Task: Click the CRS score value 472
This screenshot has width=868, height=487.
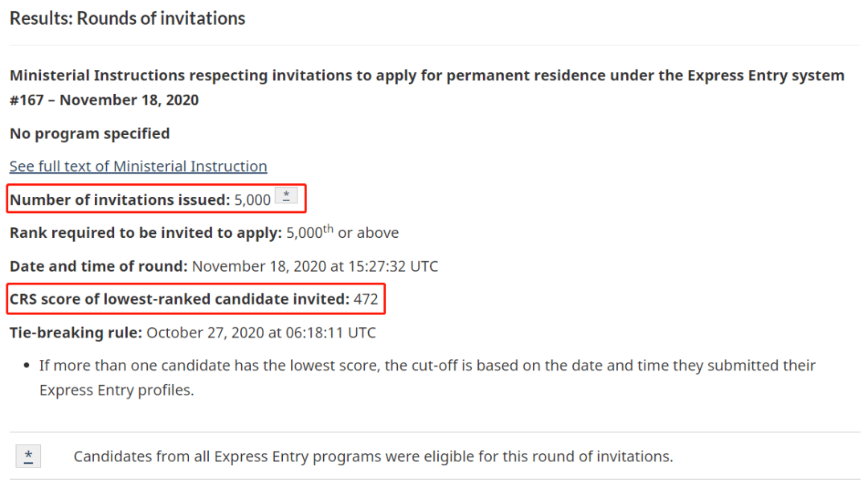Action: point(366,300)
